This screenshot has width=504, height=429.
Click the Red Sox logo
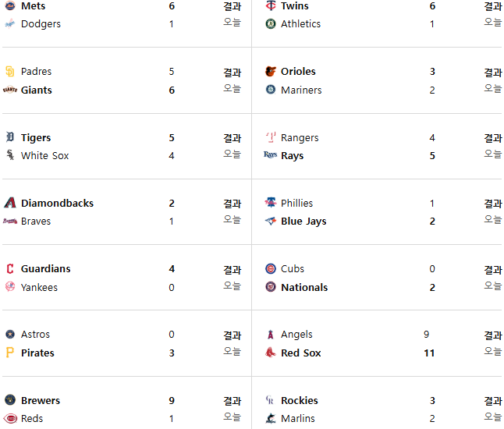(x=271, y=353)
